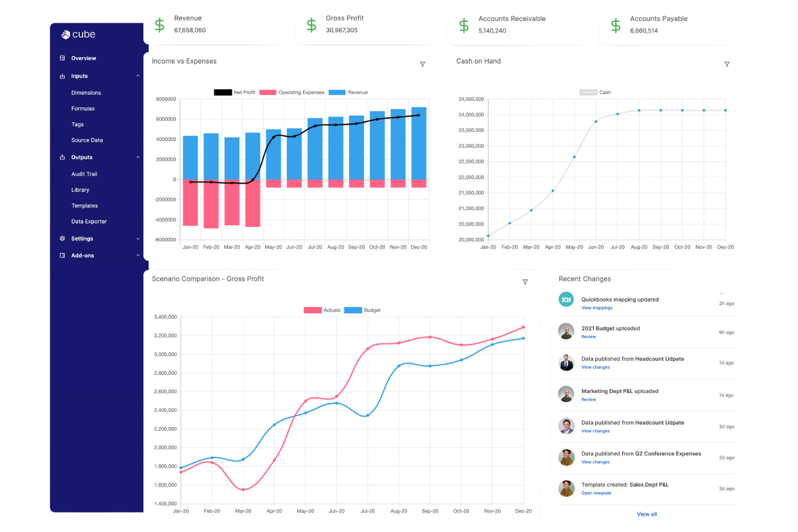Open Library under Outputs
This screenshot has width=798, height=532.
click(80, 190)
